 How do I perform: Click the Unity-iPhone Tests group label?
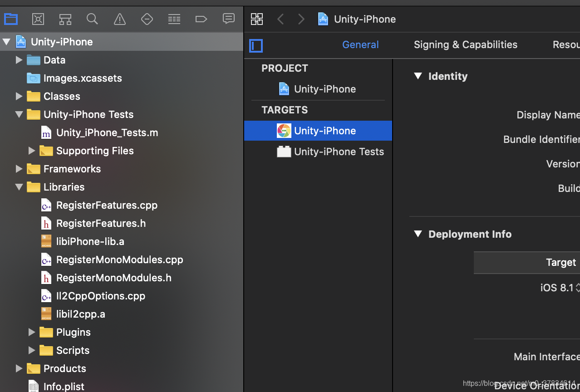88,114
